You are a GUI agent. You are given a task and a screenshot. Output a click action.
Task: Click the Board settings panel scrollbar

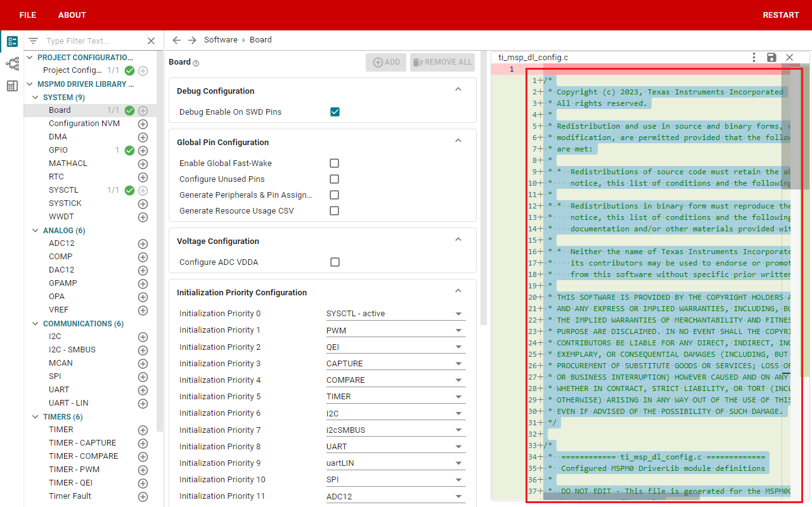484,187
